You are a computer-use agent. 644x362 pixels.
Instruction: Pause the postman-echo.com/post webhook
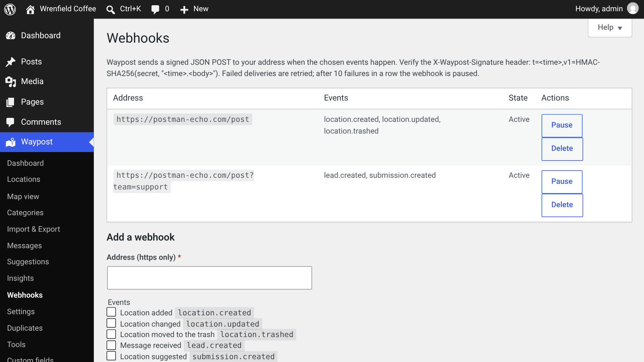562,125
